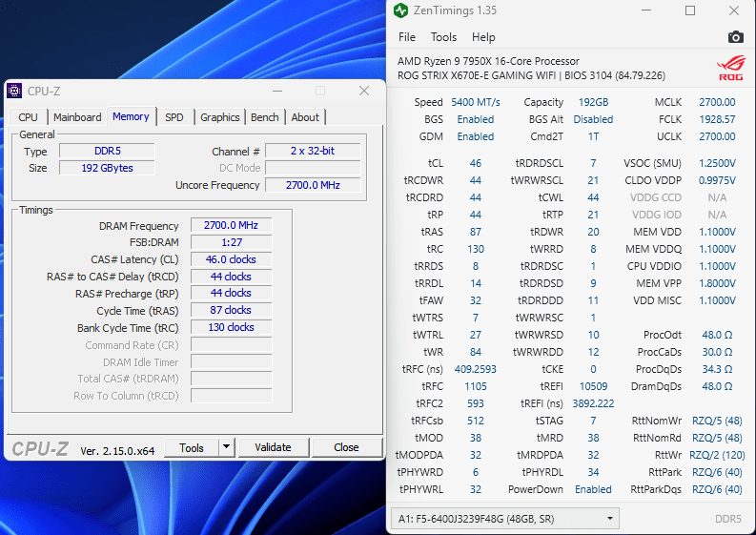Open the SPD tab in CPU-Z
Screen dimensions: 756x535
click(x=174, y=117)
